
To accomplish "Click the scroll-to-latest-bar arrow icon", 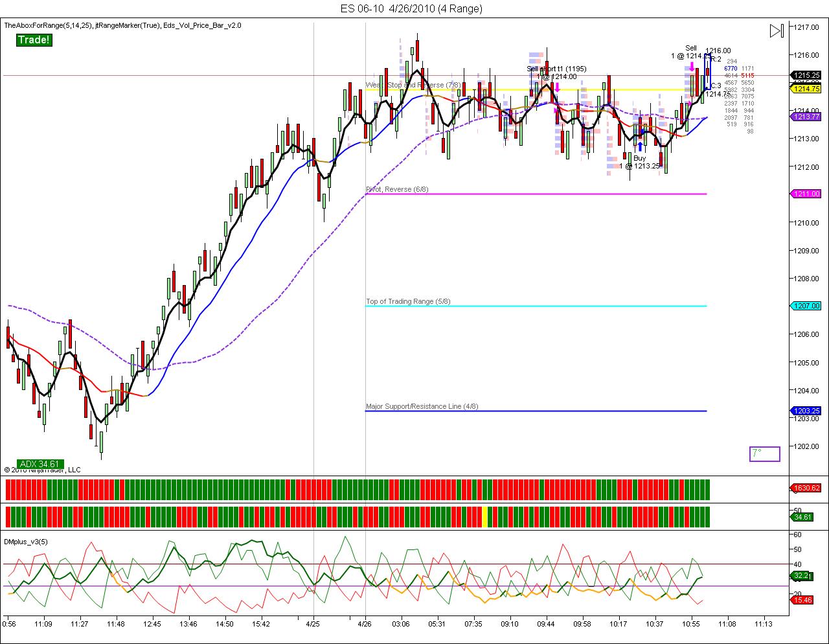I will pos(777,30).
